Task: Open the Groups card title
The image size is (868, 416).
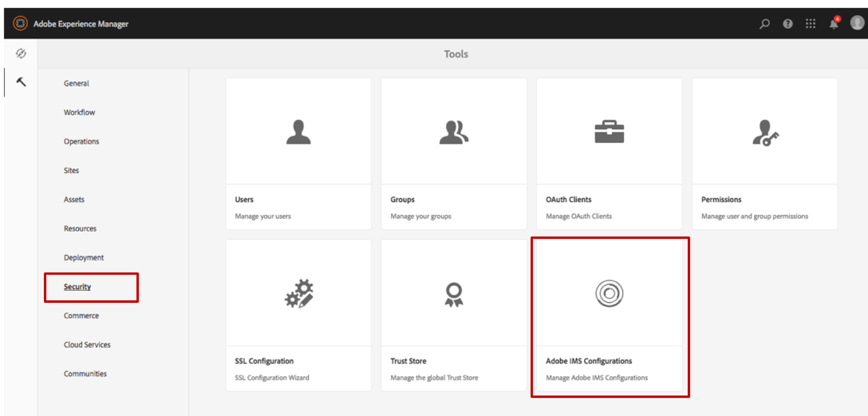Action: pyautogui.click(x=402, y=199)
